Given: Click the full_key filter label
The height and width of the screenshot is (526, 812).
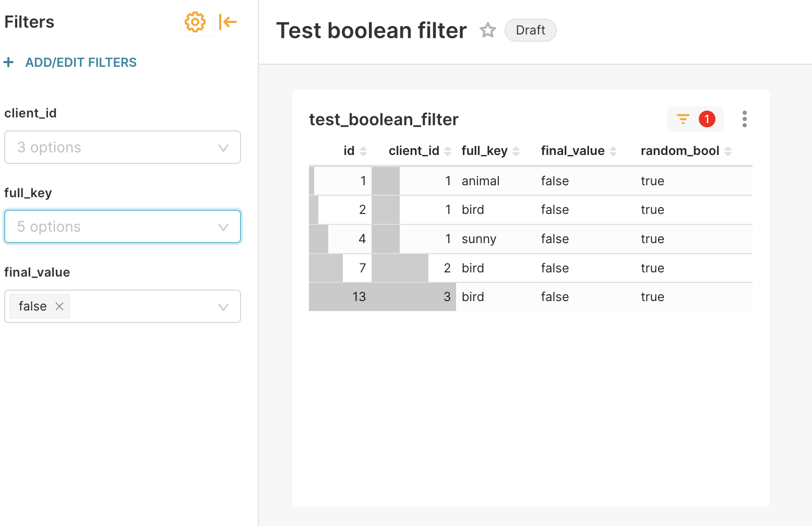Looking at the screenshot, I should pos(28,193).
